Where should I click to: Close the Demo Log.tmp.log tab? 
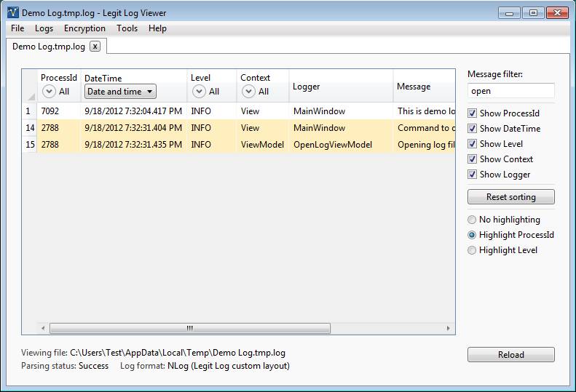95,47
